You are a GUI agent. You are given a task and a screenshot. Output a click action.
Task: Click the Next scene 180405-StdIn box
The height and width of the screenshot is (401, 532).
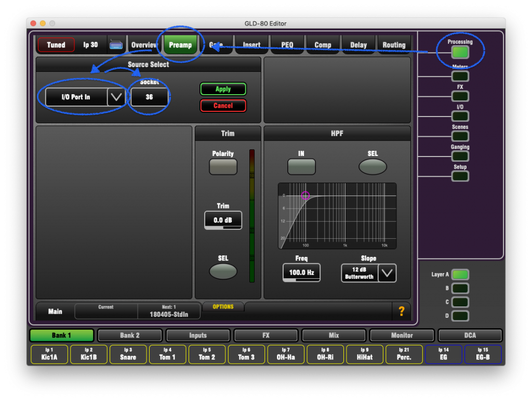[x=169, y=312]
